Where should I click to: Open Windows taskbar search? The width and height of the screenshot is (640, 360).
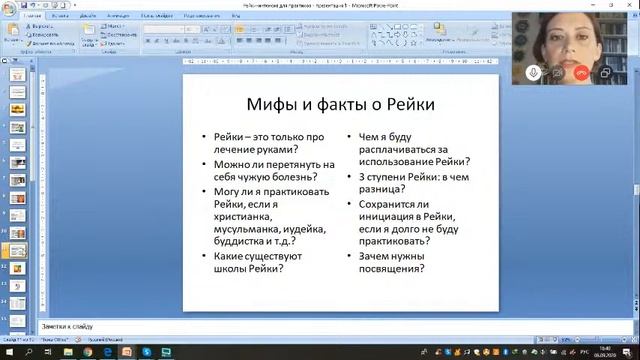click(29, 352)
